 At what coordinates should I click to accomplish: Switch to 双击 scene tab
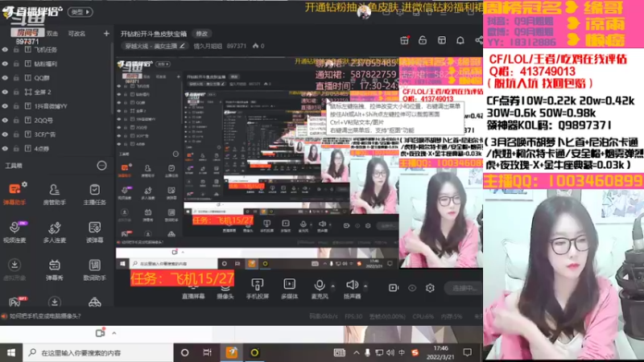click(52, 34)
